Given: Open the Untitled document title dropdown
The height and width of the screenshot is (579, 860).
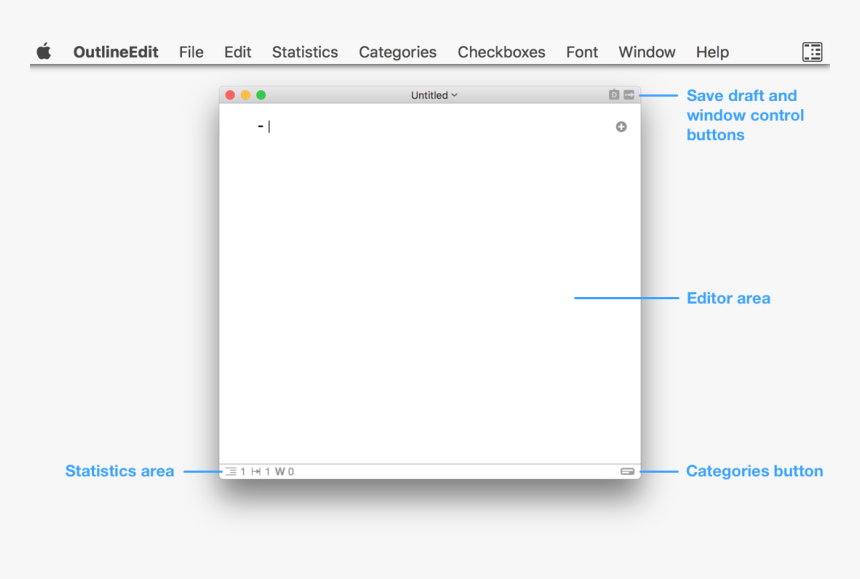Looking at the screenshot, I should pyautogui.click(x=433, y=95).
